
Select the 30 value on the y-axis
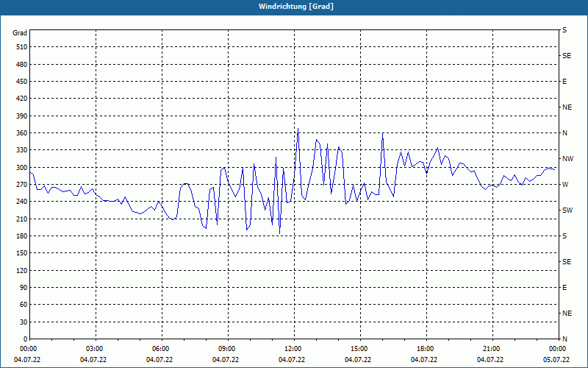click(24, 322)
